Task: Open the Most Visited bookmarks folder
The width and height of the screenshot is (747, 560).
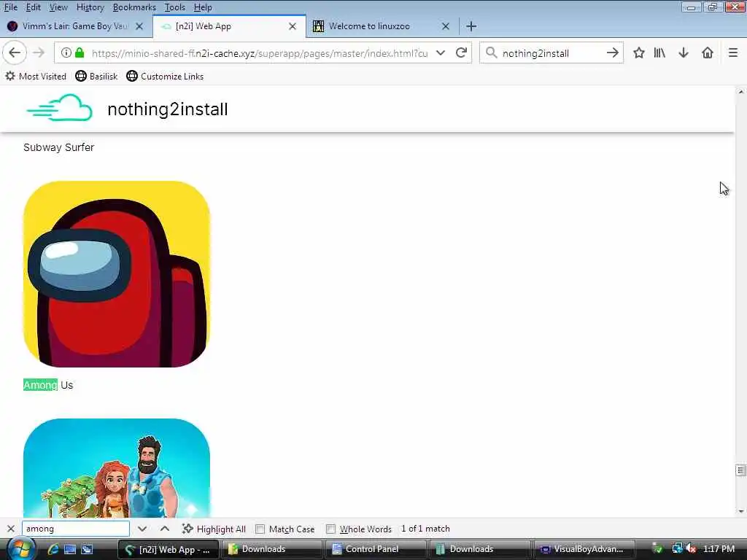Action: (36, 76)
